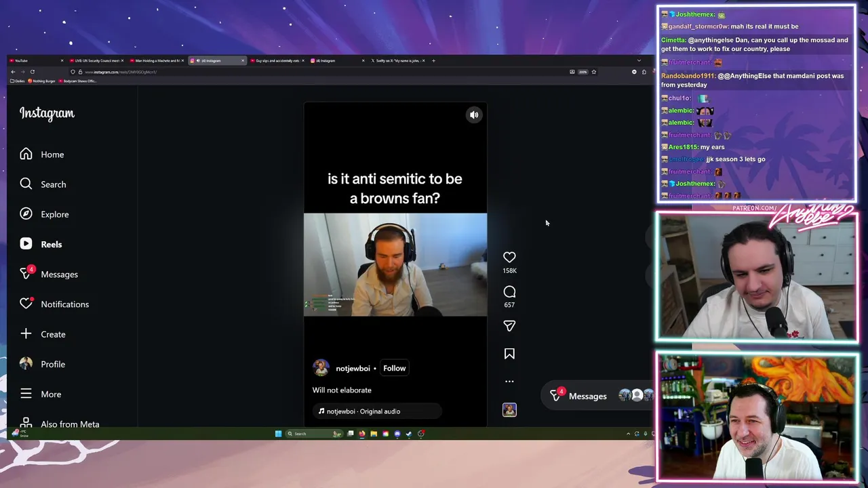Click the Instagram logo

[x=47, y=113]
